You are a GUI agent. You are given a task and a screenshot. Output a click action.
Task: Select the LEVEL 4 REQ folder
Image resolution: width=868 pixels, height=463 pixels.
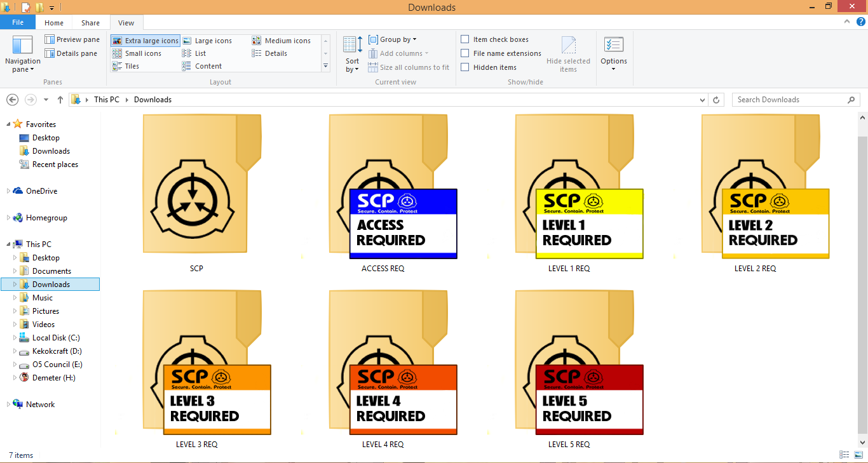pos(383,369)
